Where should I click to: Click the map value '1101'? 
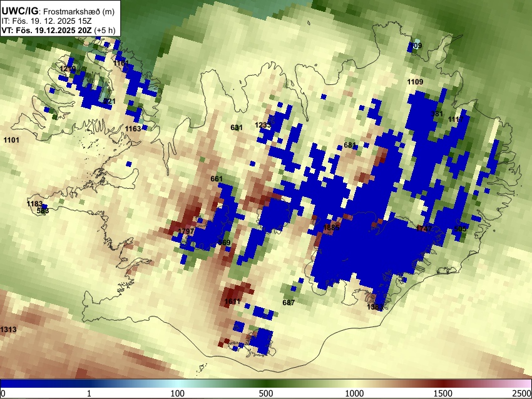click(x=11, y=139)
